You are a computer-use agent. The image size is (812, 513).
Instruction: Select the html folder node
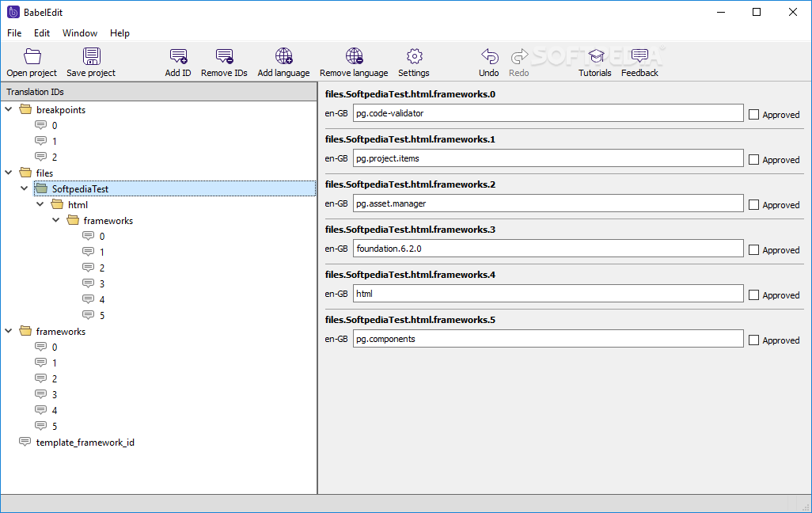pyautogui.click(x=78, y=205)
